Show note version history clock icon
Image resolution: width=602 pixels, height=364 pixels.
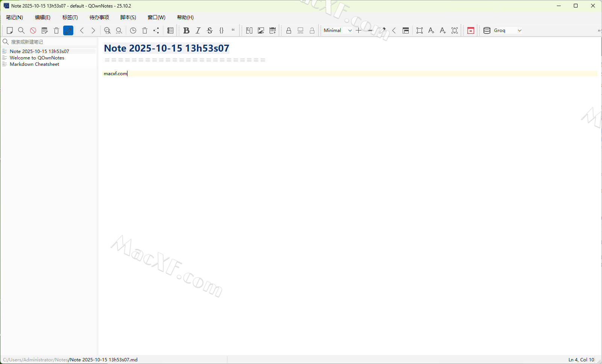click(x=133, y=30)
